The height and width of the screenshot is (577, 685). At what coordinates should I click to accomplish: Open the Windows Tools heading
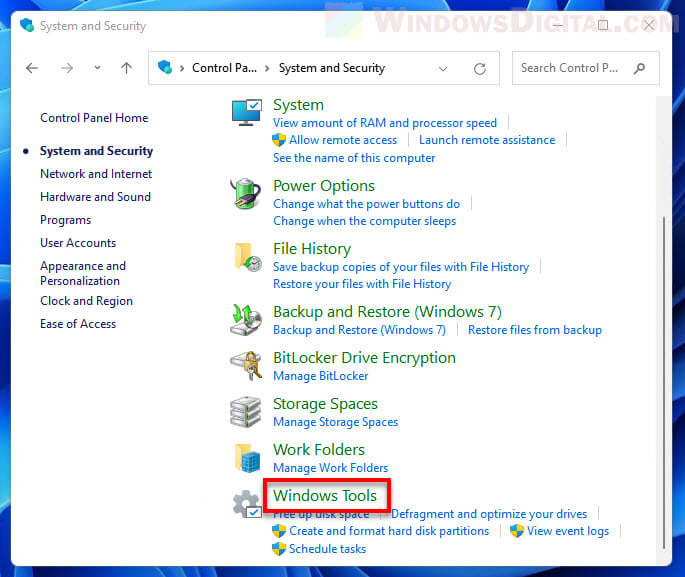[325, 496]
